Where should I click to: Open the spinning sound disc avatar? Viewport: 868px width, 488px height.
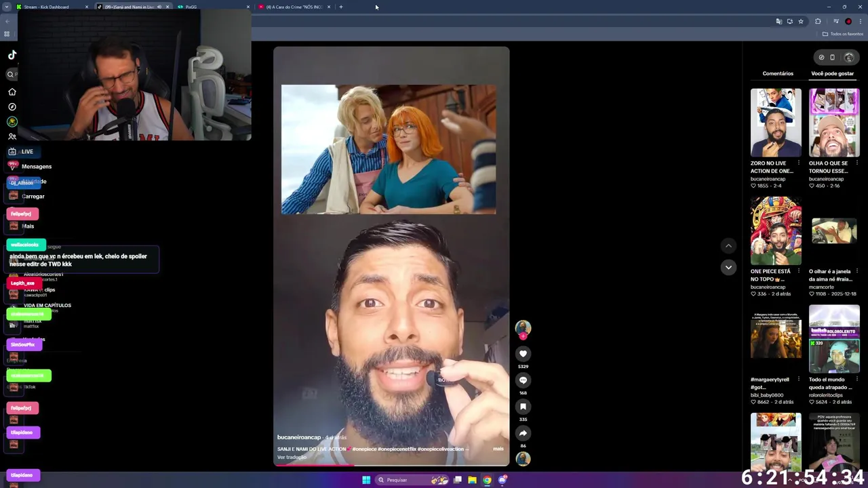(x=523, y=459)
